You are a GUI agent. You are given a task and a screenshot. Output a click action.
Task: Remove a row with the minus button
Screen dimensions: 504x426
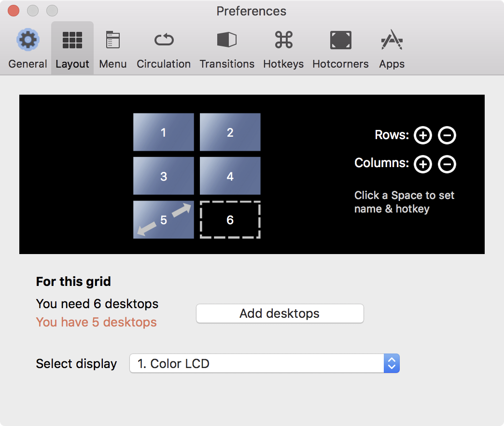(447, 136)
